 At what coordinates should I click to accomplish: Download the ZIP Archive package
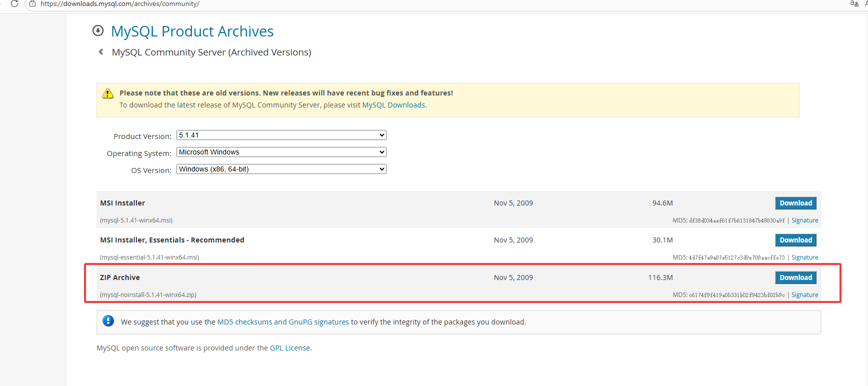[x=795, y=277]
